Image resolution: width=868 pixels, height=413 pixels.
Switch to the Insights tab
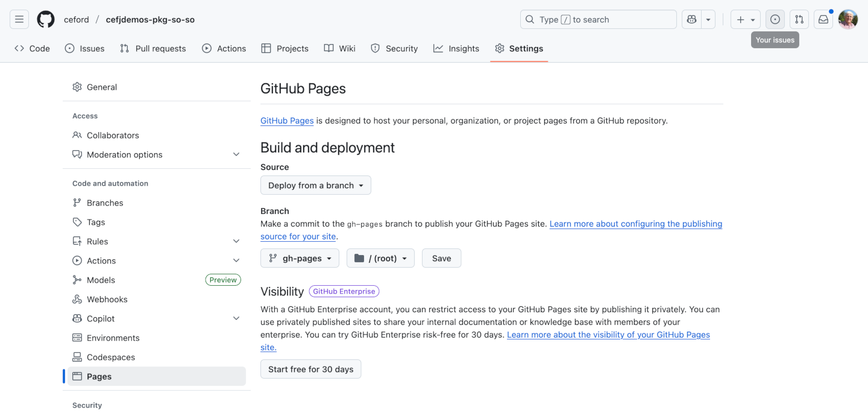click(x=456, y=48)
